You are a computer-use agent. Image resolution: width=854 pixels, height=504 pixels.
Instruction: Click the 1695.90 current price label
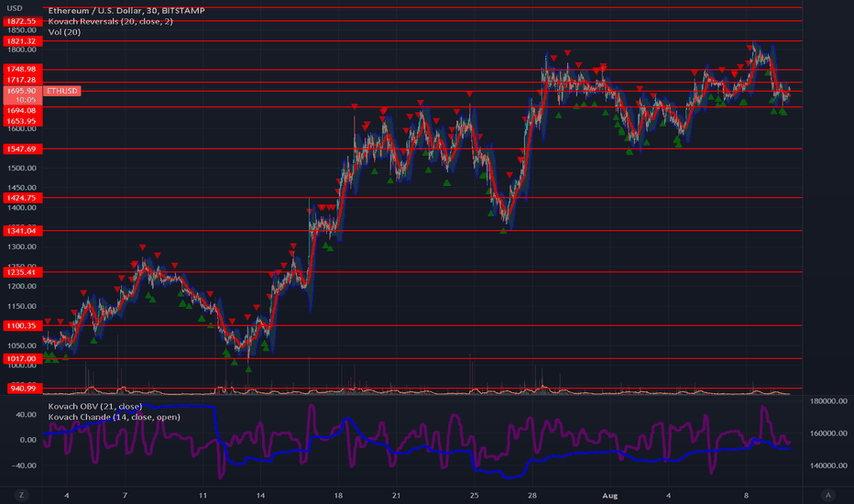click(x=22, y=91)
